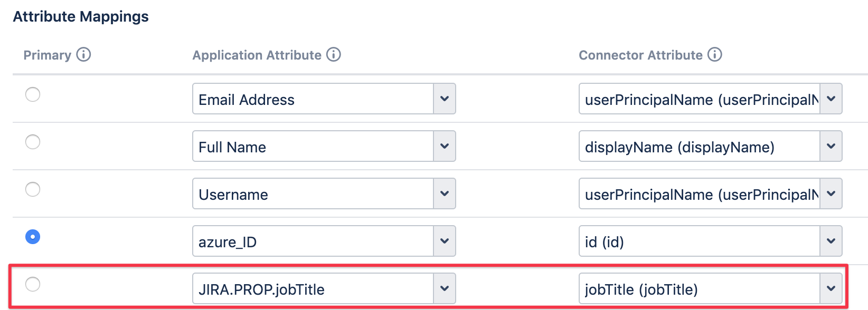Click Attribute Mappings section heading
The image size is (868, 310).
(81, 17)
